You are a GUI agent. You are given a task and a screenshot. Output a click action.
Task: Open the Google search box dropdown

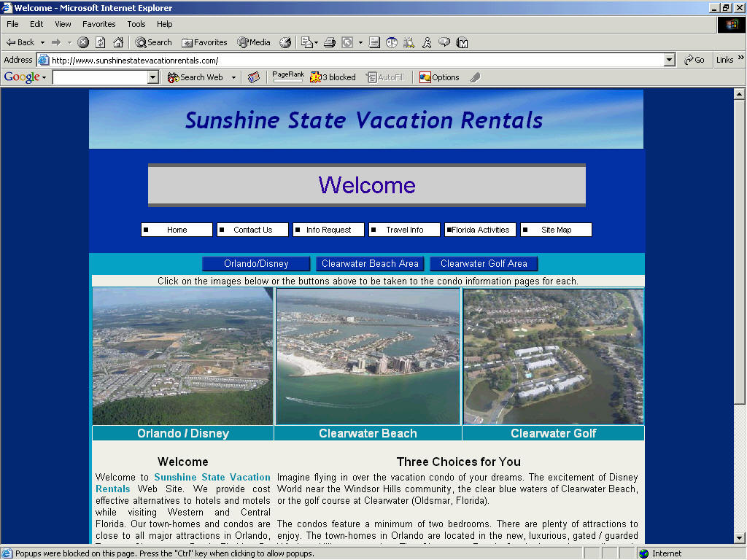152,77
